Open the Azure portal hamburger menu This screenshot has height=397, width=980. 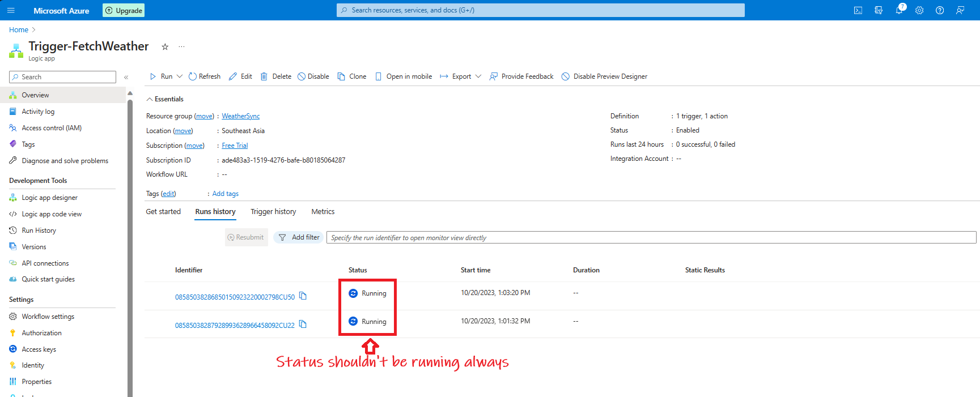pyautogui.click(x=11, y=10)
